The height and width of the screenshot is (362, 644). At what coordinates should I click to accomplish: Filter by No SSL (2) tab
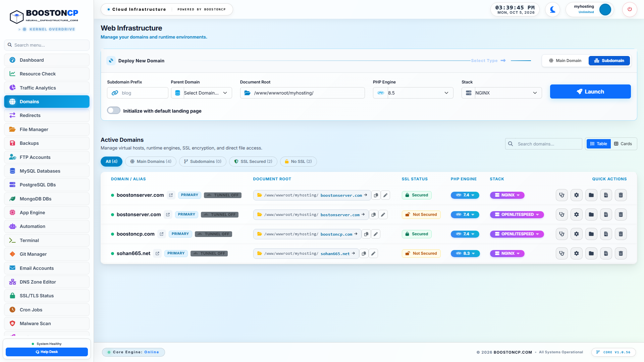pyautogui.click(x=299, y=162)
